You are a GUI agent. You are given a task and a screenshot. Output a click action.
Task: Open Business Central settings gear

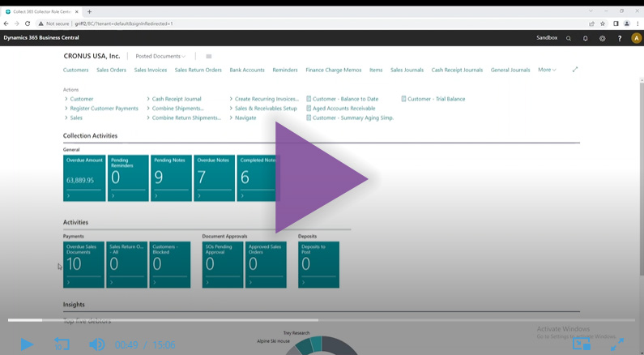click(x=602, y=38)
